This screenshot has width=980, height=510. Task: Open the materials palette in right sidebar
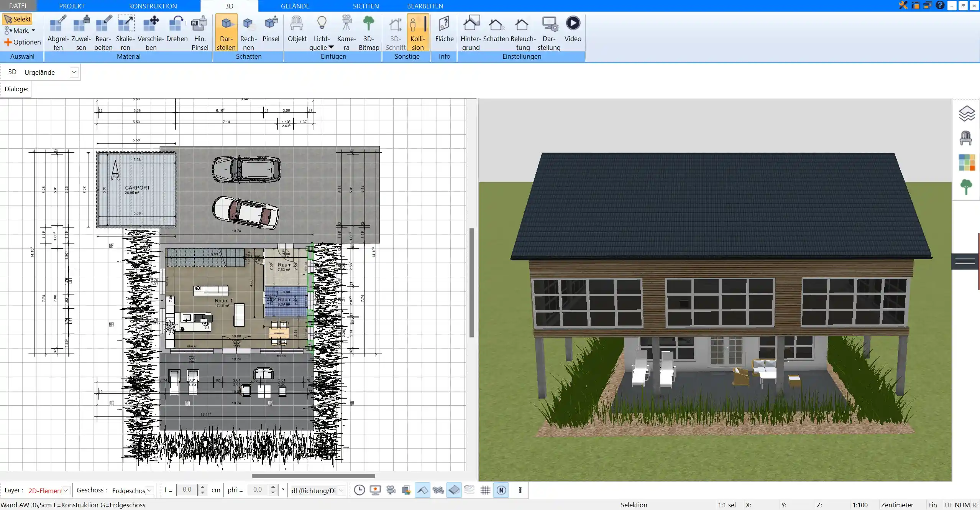pyautogui.click(x=967, y=163)
